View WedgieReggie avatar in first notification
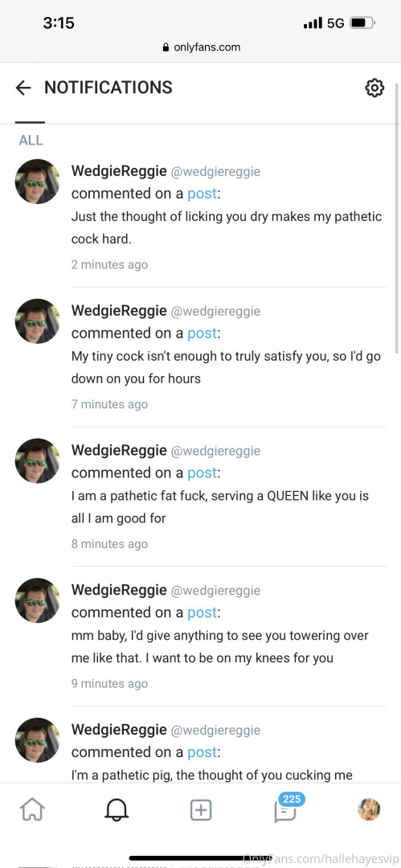This screenshot has height=868, width=401. click(37, 182)
